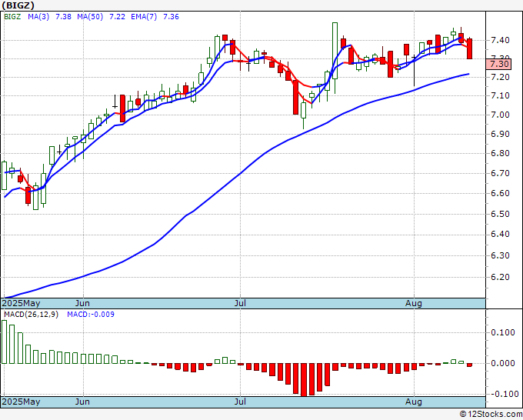Click the 7.40 price axis label
523x420 pixels.
(500, 40)
